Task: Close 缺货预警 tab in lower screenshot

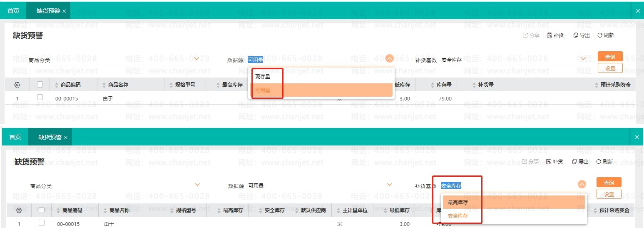Action: tap(66, 138)
